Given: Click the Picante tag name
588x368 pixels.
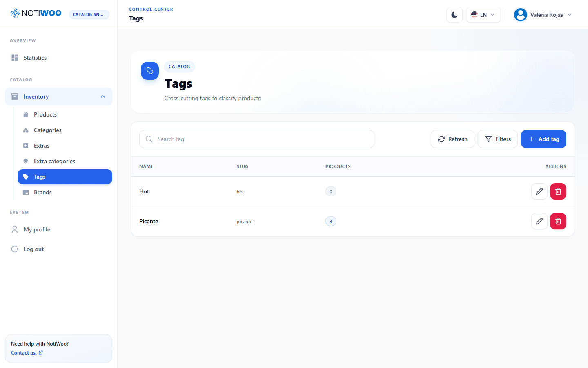Looking at the screenshot, I should click(x=149, y=221).
